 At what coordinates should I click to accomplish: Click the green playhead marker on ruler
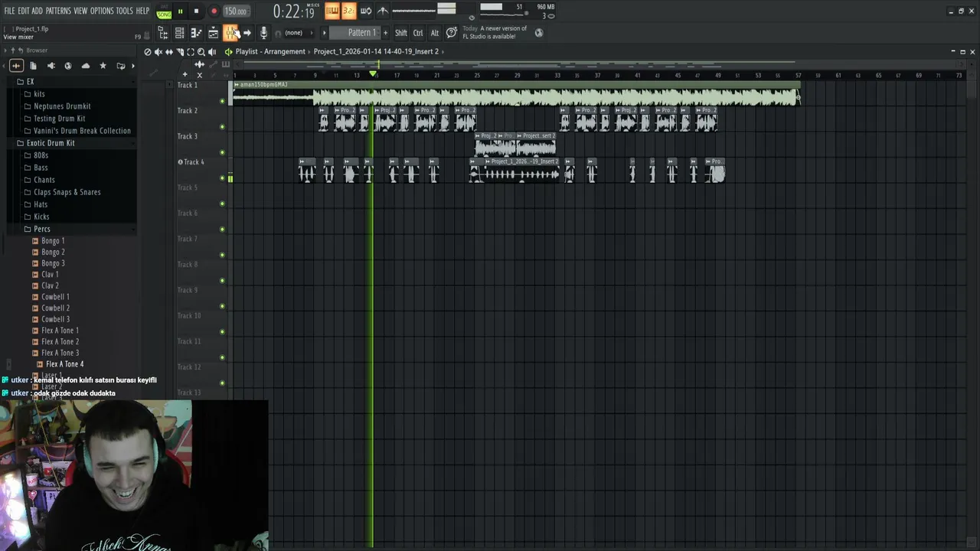(x=373, y=73)
